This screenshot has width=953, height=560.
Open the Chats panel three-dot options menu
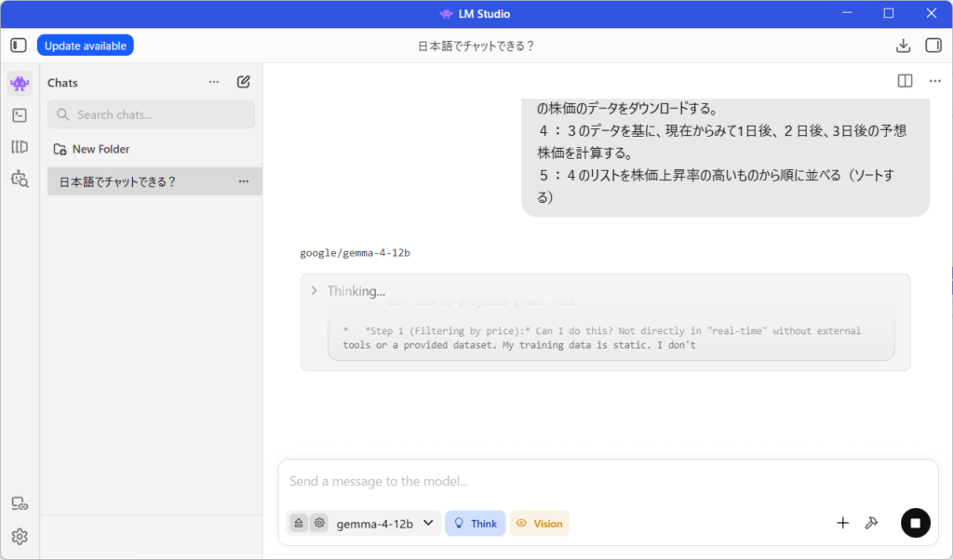(214, 82)
